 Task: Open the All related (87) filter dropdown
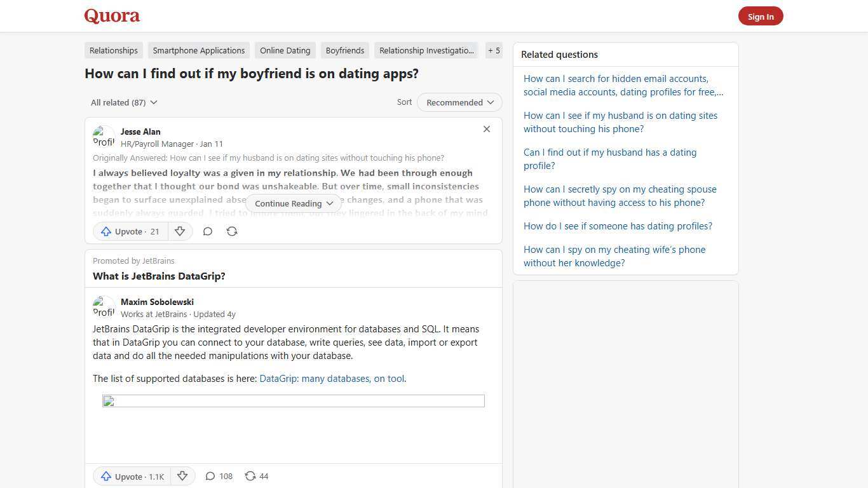click(124, 102)
